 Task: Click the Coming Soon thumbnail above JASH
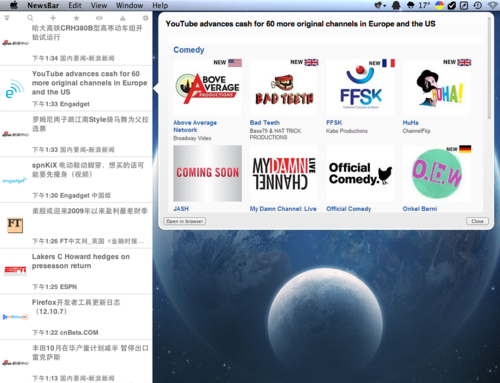point(207,173)
